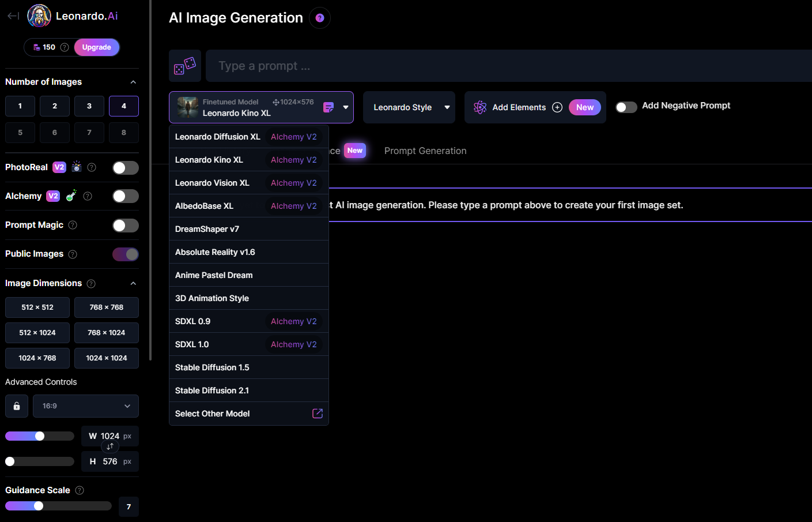Click the back arrow collapse sidebar icon
The image size is (812, 522).
(x=13, y=16)
